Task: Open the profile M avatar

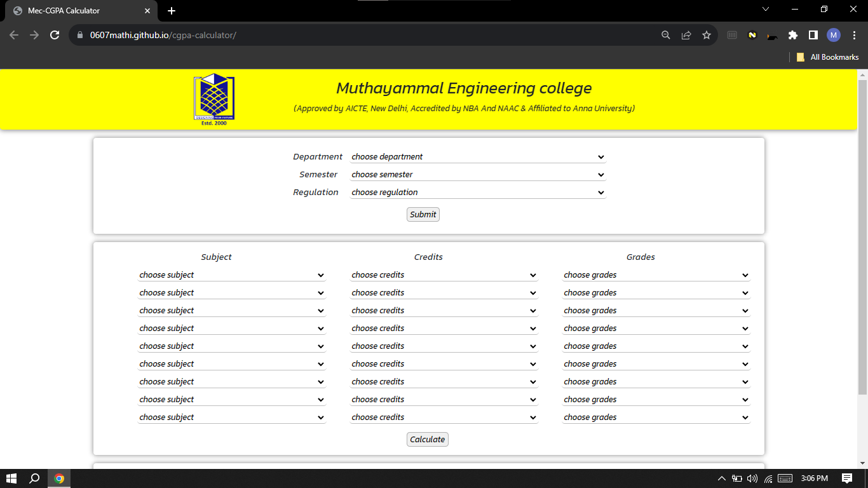Action: (834, 35)
